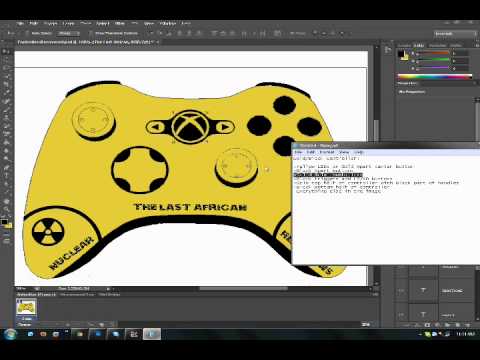Click toolbox background yellow color swatch
Image resolution: width=480 pixels, height=360 pixels.
click(9, 226)
